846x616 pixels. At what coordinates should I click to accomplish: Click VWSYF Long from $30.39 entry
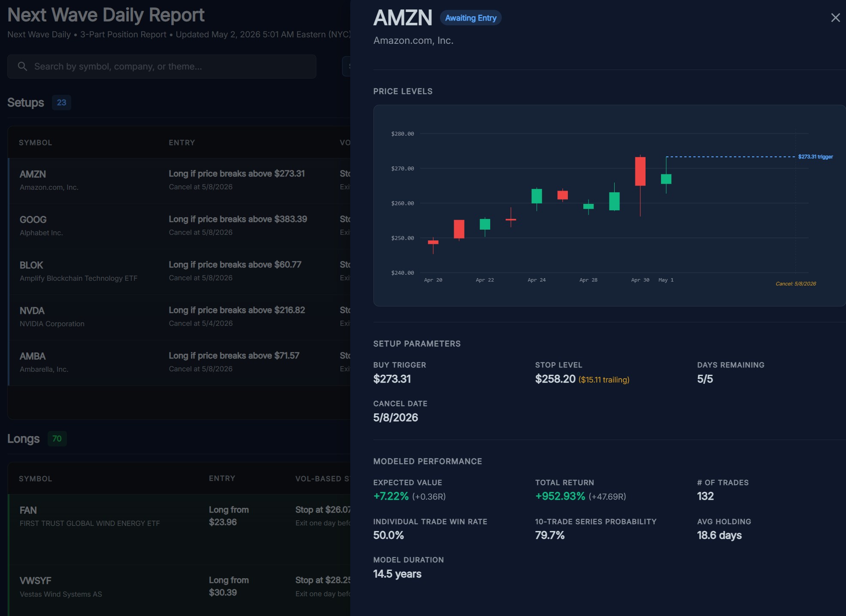[x=229, y=586]
